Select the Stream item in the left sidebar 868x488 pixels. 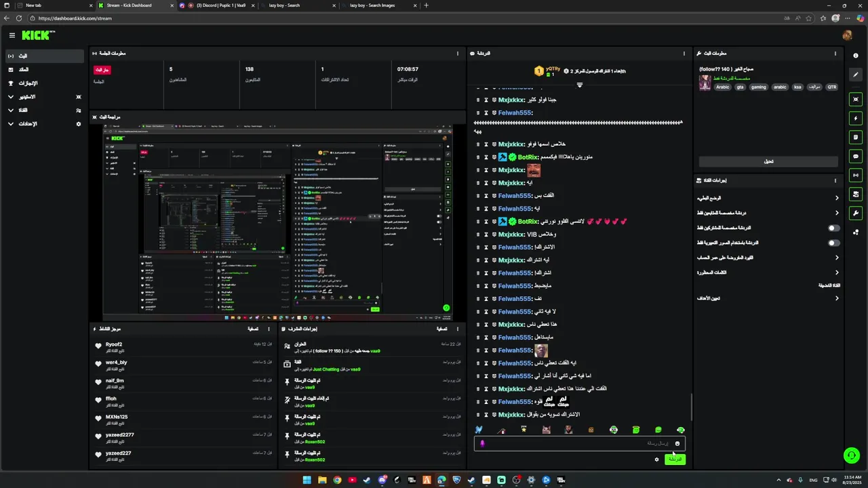(x=43, y=56)
